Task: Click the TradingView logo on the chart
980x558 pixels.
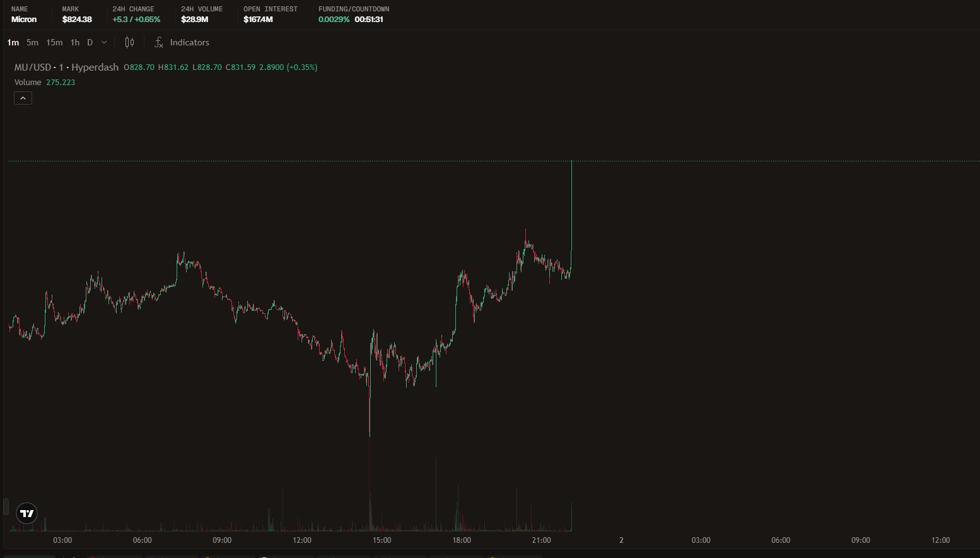Action: point(27,513)
